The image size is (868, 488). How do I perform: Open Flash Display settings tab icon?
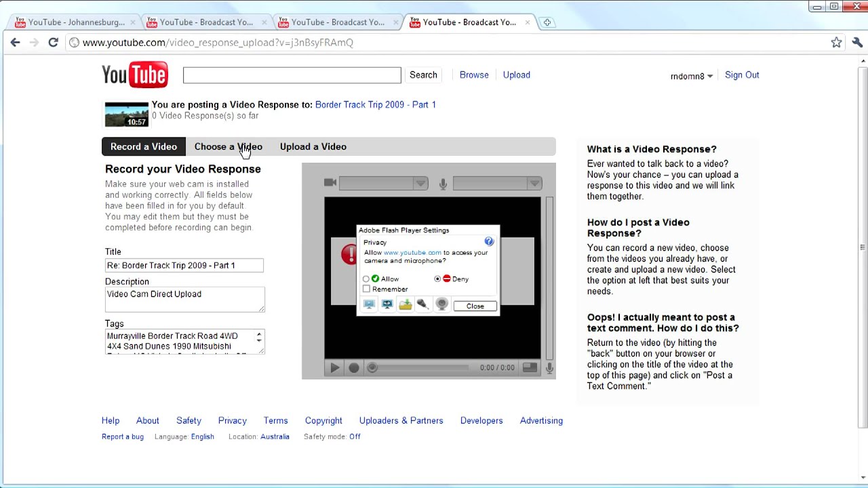[369, 305]
